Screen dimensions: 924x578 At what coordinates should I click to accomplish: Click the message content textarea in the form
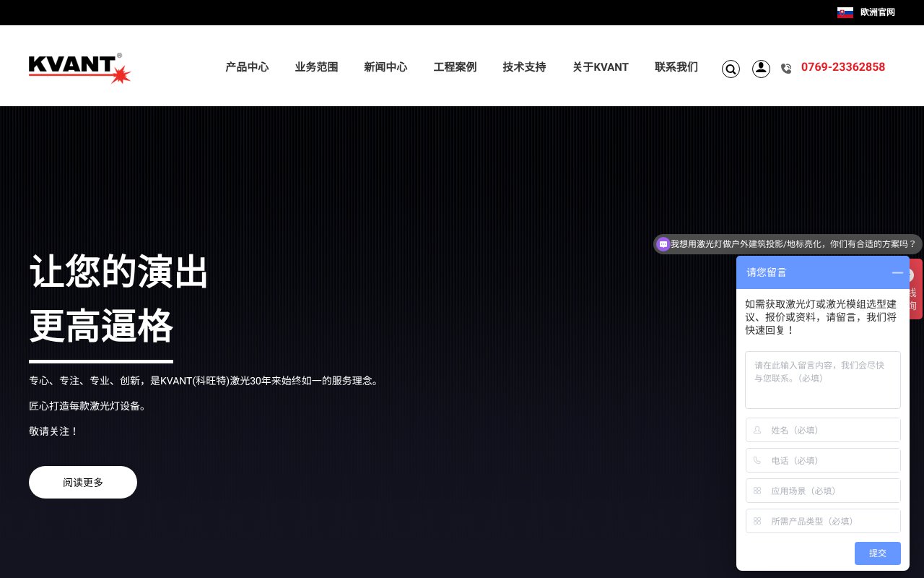(823, 379)
